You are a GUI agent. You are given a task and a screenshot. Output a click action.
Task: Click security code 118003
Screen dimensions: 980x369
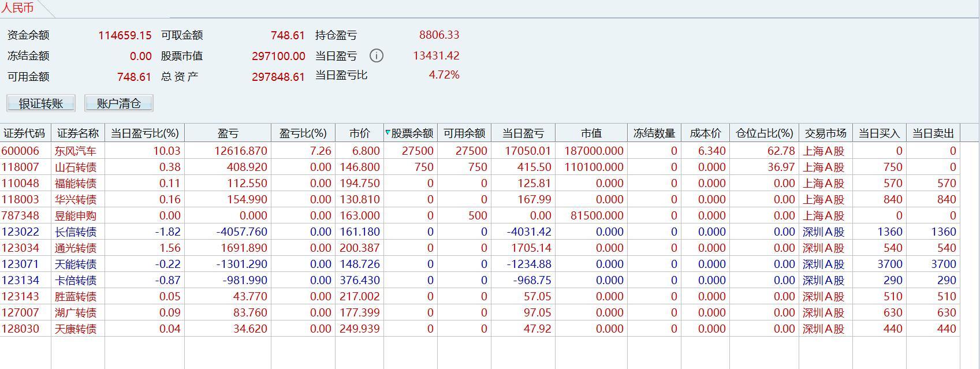20,199
